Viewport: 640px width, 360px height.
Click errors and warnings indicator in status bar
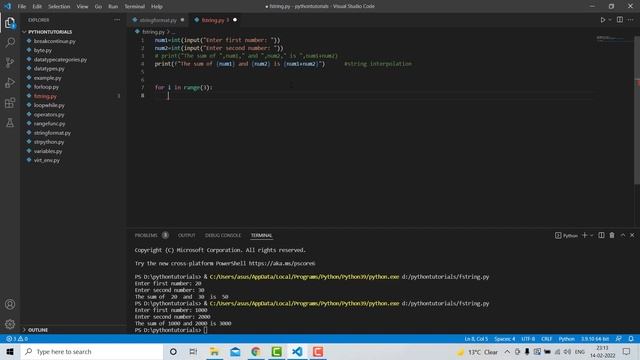(17, 339)
